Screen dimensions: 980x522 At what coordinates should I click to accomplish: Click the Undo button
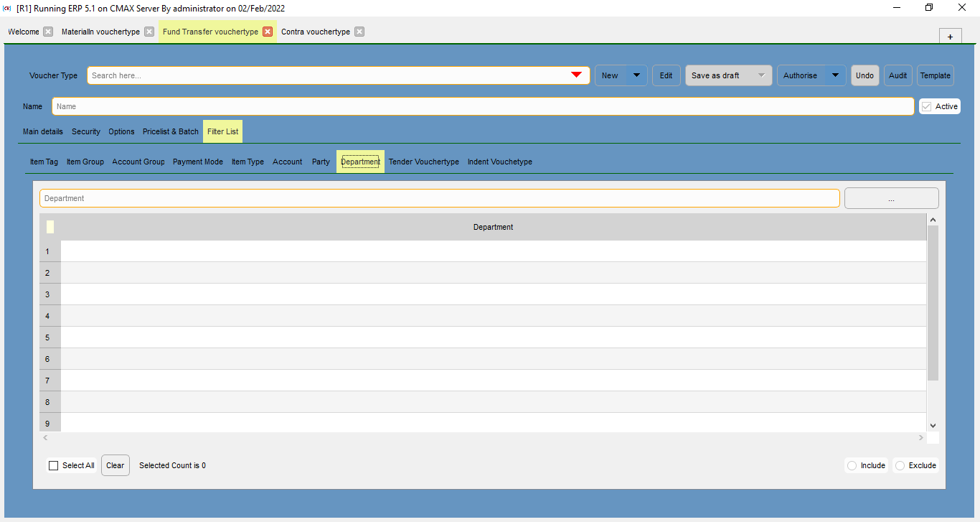point(865,75)
